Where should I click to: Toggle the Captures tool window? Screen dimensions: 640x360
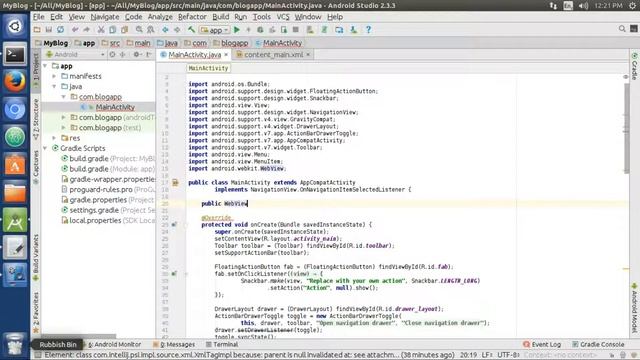tap(36, 167)
